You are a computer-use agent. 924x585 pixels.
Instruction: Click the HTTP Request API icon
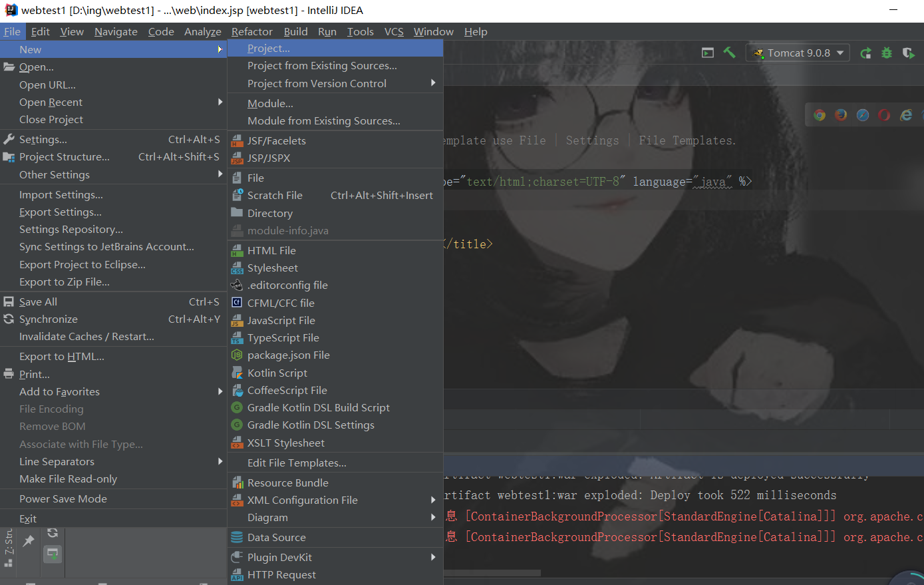click(237, 575)
